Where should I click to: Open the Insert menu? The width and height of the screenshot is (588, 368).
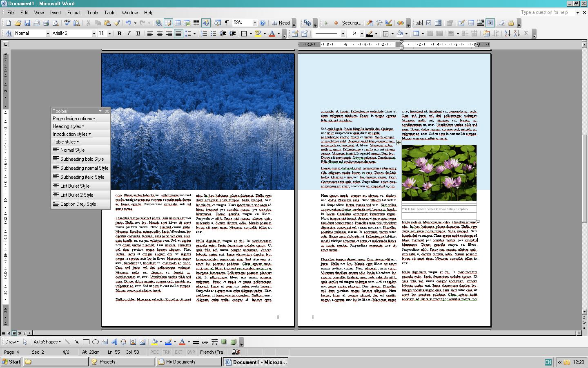(56, 13)
